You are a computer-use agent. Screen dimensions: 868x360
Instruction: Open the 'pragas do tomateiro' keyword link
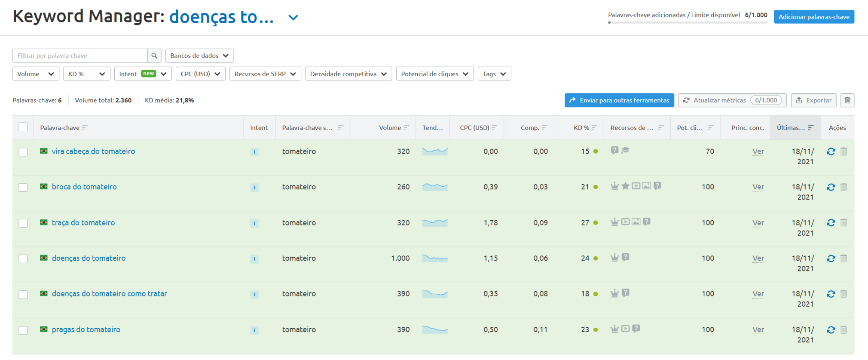[86, 329]
